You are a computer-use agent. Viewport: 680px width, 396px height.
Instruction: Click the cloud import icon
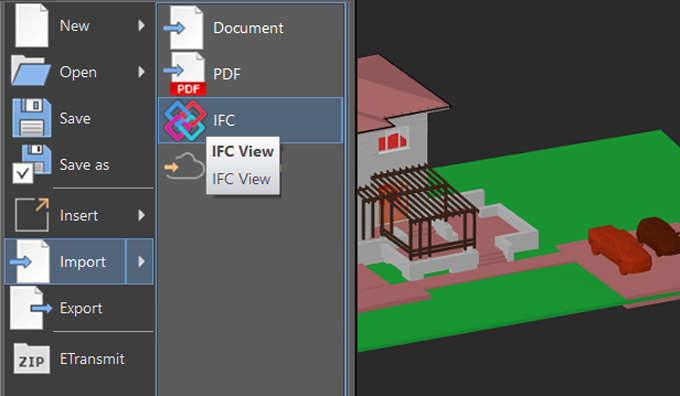click(x=184, y=167)
